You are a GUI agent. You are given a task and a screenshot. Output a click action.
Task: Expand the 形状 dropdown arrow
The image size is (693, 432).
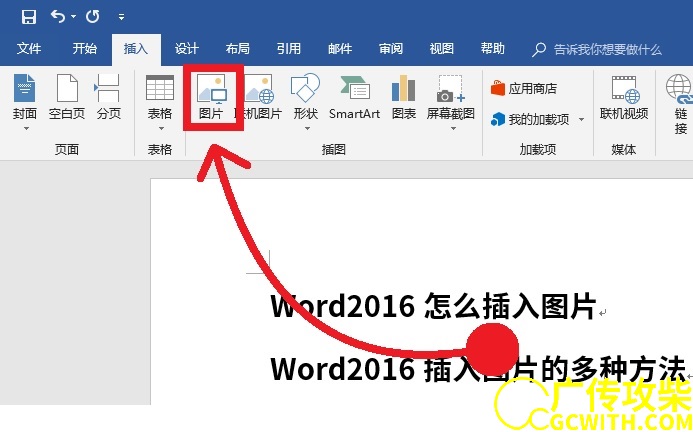coord(307,129)
